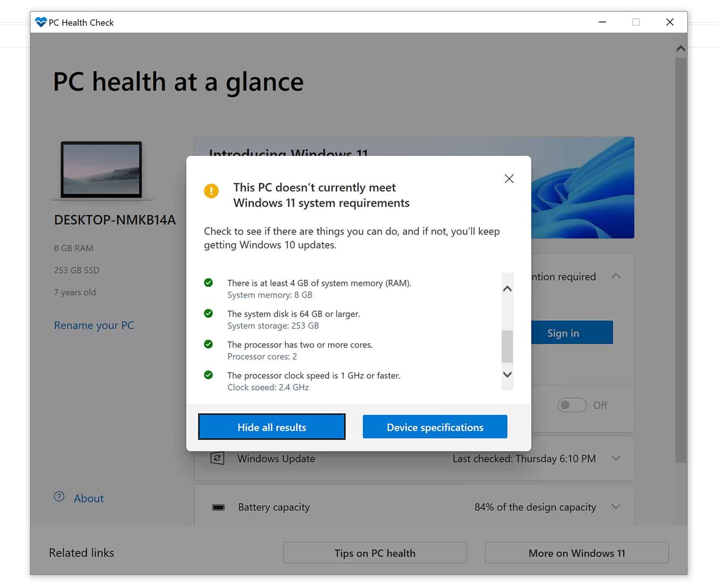The height and width of the screenshot is (588, 718).
Task: Click Clock speed: 2.4 GHz text
Action: 268,387
